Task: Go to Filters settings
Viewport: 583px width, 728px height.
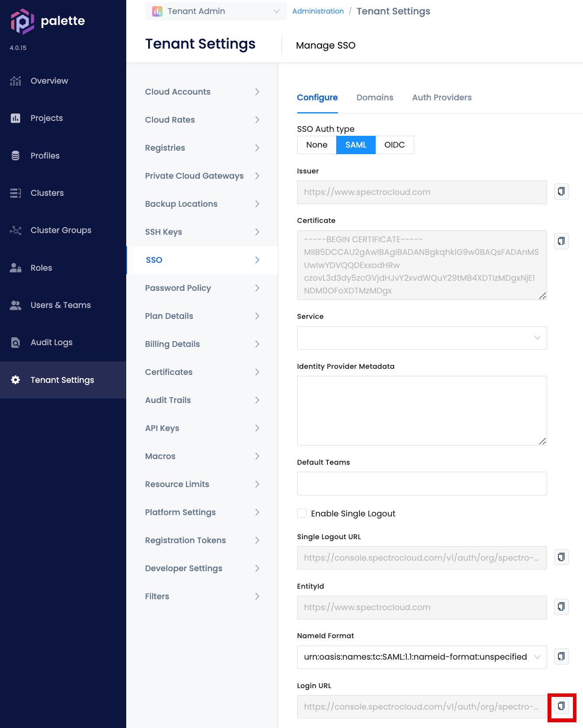Action: (x=203, y=597)
